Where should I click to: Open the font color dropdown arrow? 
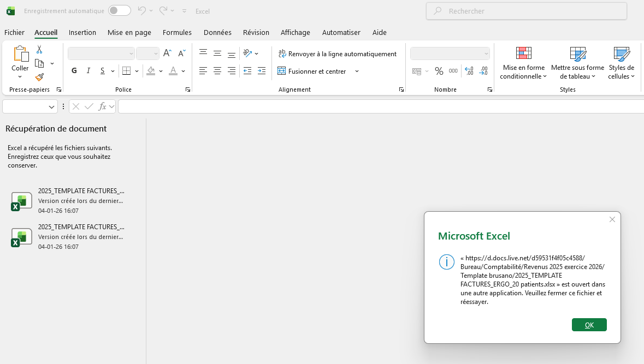(183, 71)
